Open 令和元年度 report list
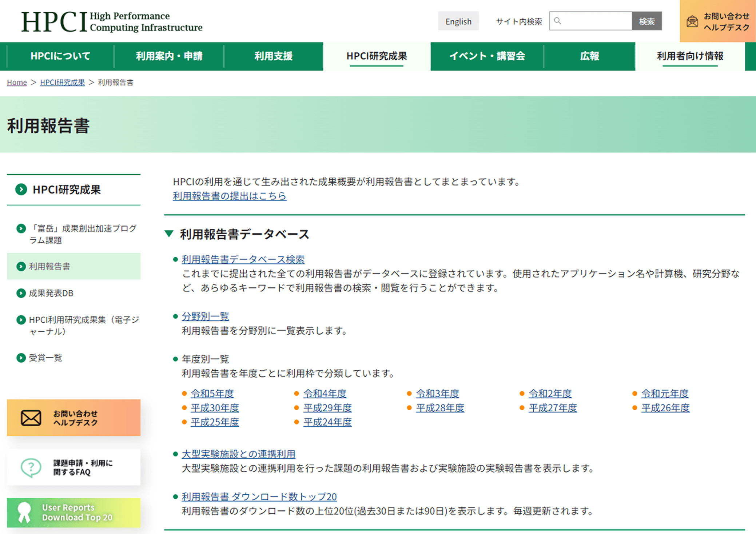 tap(665, 394)
